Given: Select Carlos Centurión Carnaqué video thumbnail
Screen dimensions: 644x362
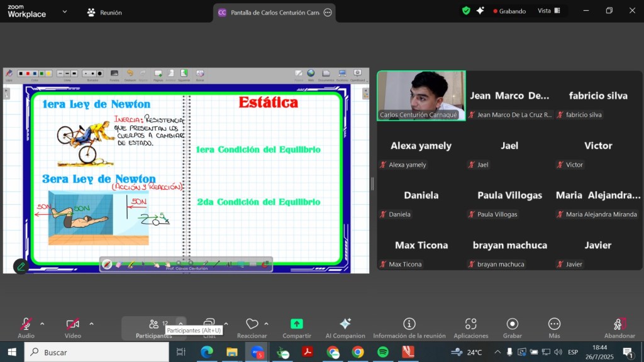Looking at the screenshot, I should (x=421, y=95).
